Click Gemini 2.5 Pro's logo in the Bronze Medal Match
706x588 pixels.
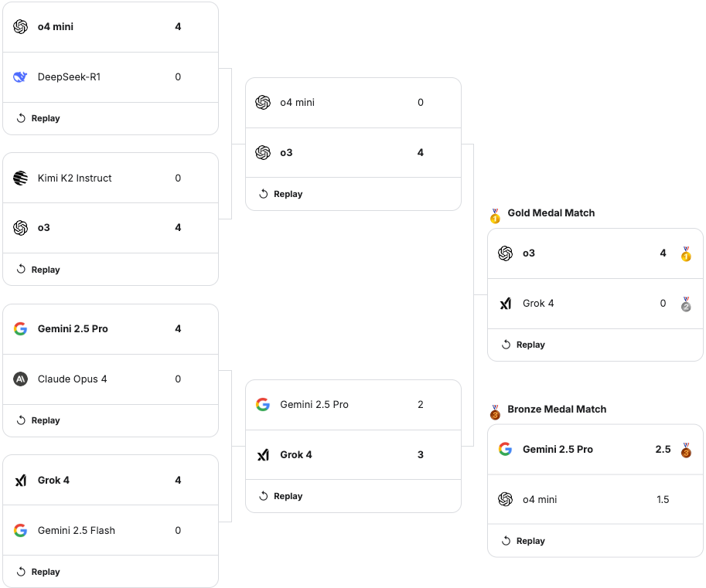[x=505, y=450]
